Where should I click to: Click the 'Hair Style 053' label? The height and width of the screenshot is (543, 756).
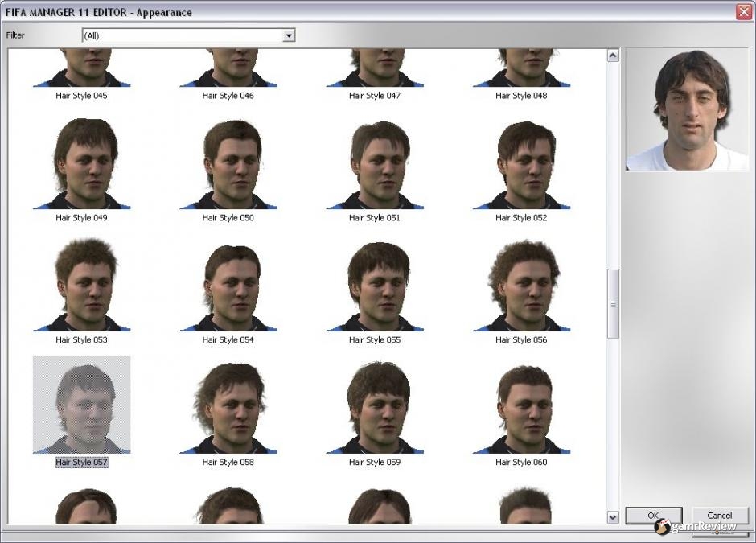(81, 339)
